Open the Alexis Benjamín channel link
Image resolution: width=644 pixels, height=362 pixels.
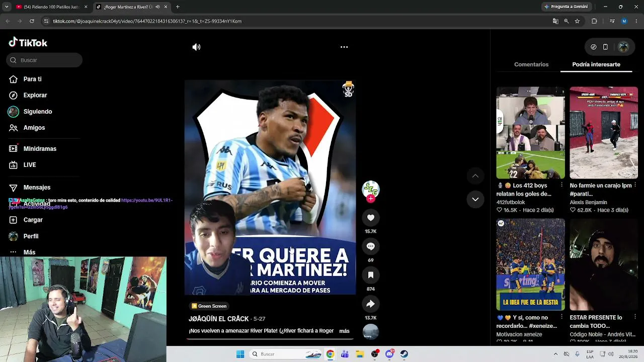[x=588, y=202]
